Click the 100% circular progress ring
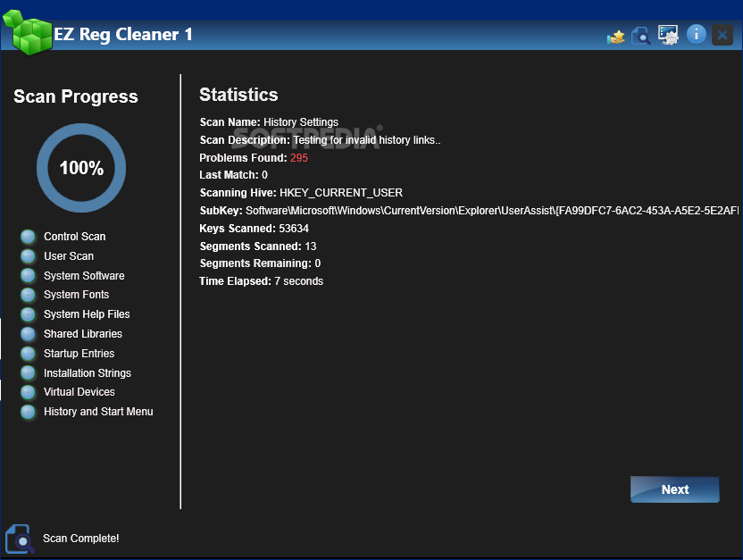 pyautogui.click(x=81, y=168)
